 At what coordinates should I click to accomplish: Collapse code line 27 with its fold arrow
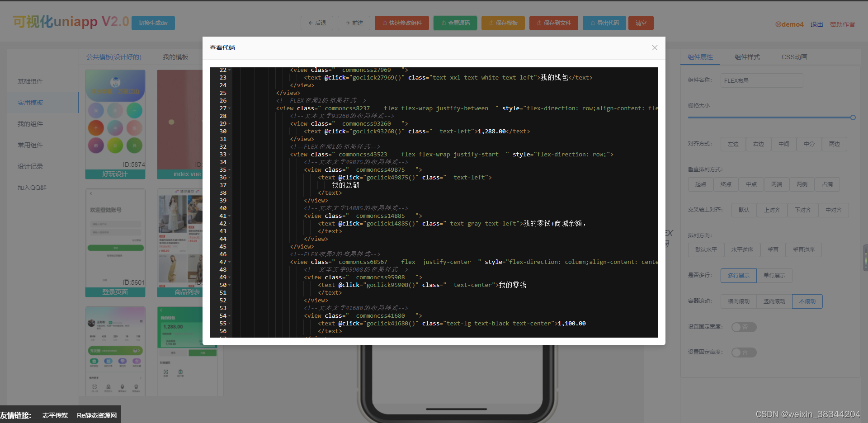click(229, 108)
